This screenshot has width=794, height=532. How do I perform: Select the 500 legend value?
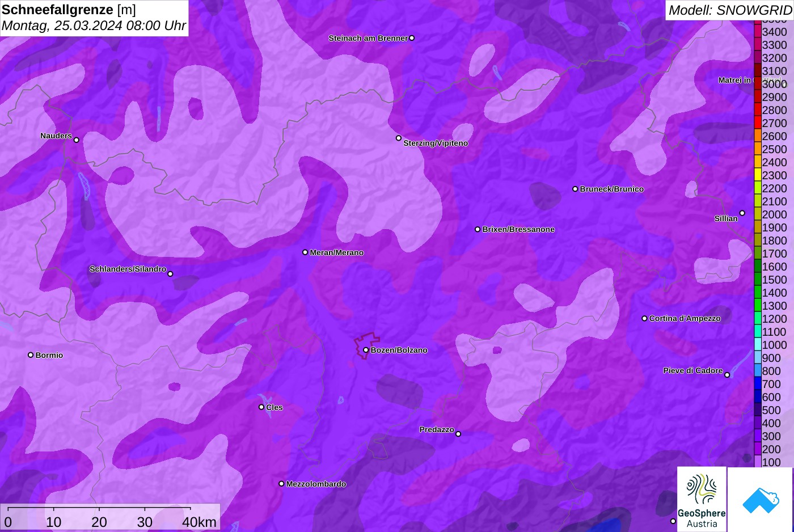[771, 410]
